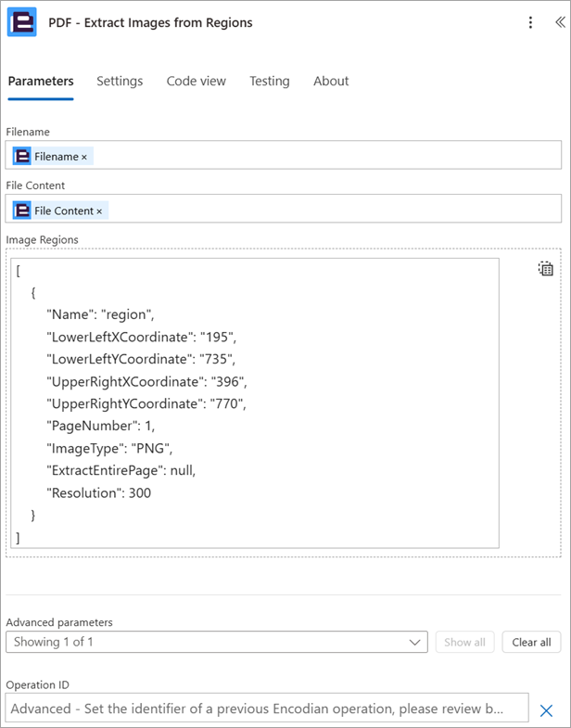
Task: Remove the Operation ID advanced parameter
Action: click(x=546, y=710)
